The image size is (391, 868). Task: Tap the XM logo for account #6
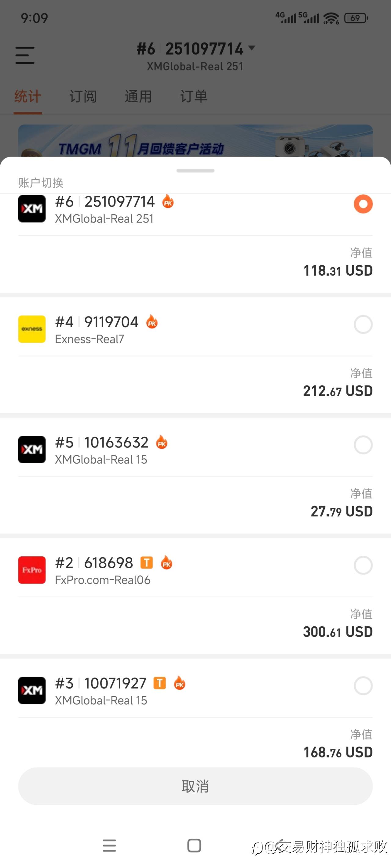point(32,208)
